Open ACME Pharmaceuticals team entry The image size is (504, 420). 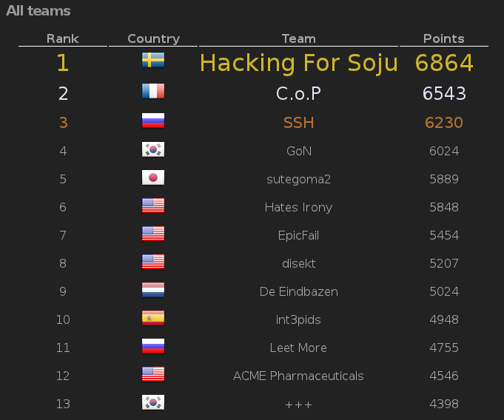[298, 376]
